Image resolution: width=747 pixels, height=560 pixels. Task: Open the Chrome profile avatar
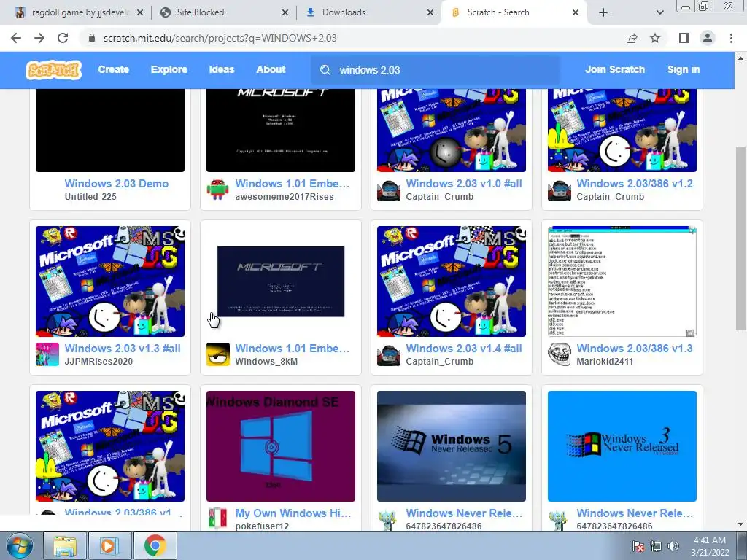(x=708, y=38)
